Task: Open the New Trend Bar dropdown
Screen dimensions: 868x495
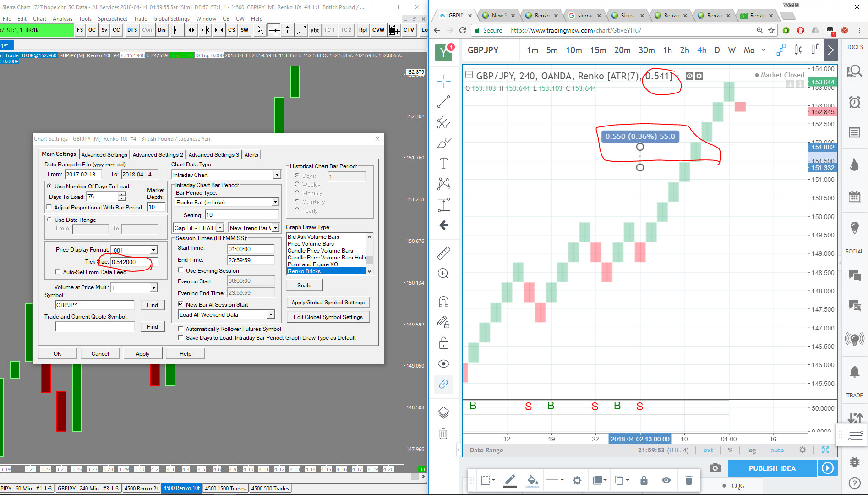Action: pos(275,228)
